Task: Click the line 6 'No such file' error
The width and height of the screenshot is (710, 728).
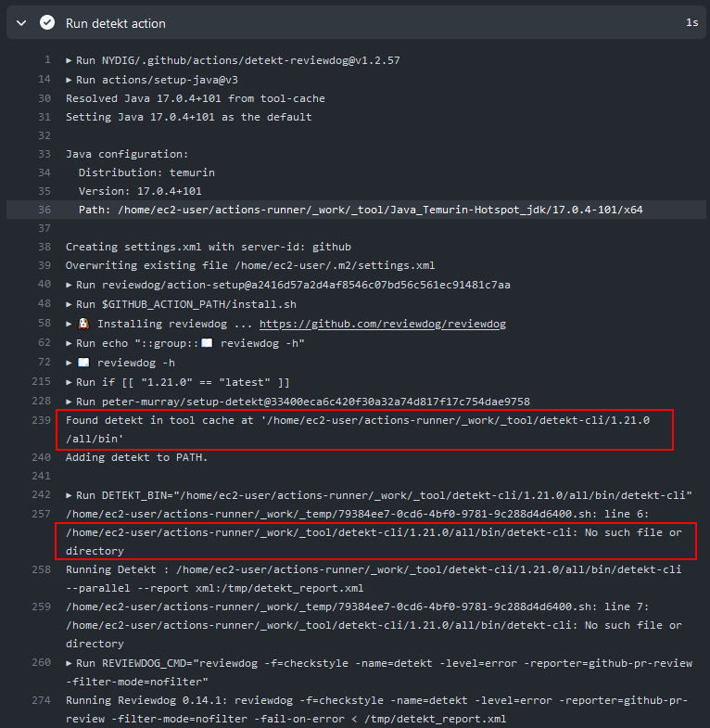Action: point(374,532)
